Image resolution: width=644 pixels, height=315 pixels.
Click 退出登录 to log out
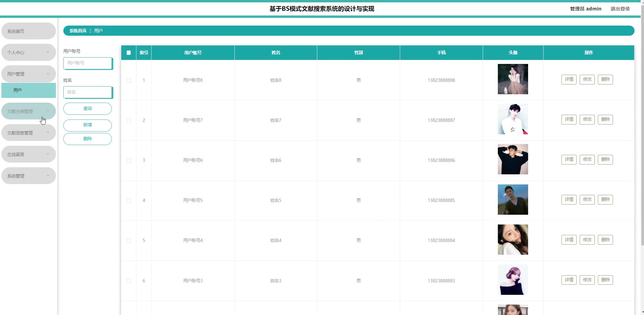pos(620,9)
